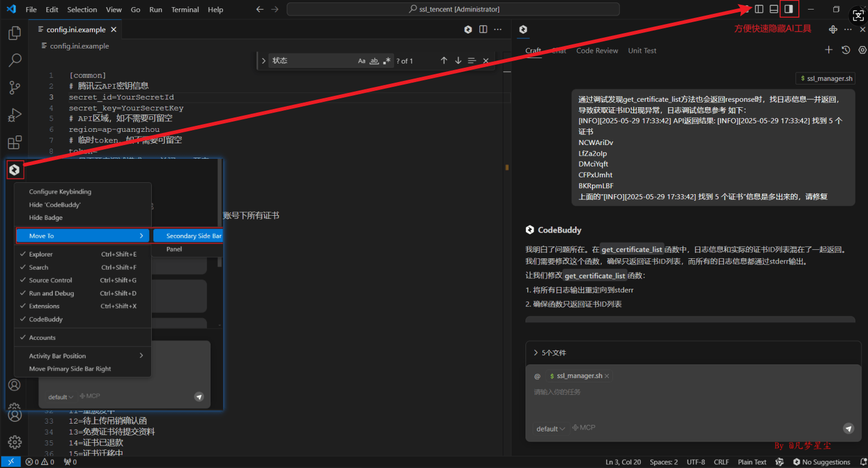Switch to the Unit Test tab
The width and height of the screenshot is (868, 468).
click(x=642, y=50)
